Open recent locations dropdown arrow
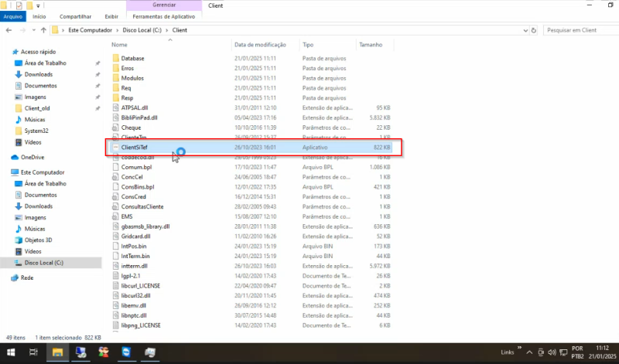The height and width of the screenshot is (364, 619). (x=33, y=30)
